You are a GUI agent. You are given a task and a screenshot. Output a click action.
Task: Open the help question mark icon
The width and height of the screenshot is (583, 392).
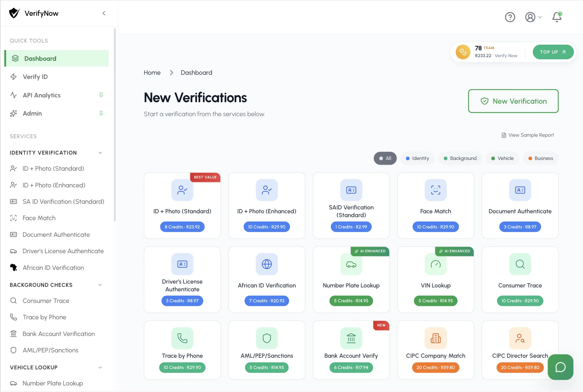[x=510, y=17]
